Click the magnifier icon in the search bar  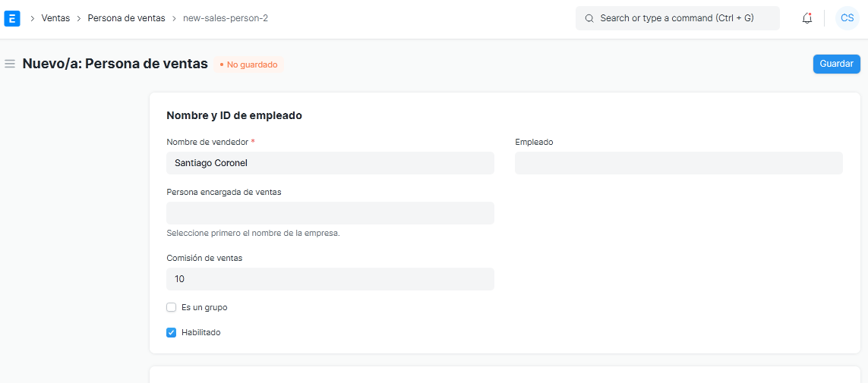(589, 18)
